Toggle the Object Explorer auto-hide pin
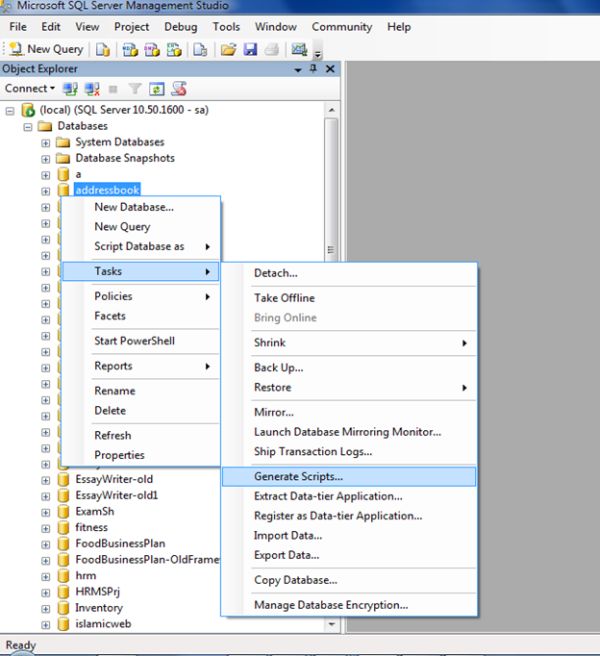600x656 pixels. tap(313, 69)
